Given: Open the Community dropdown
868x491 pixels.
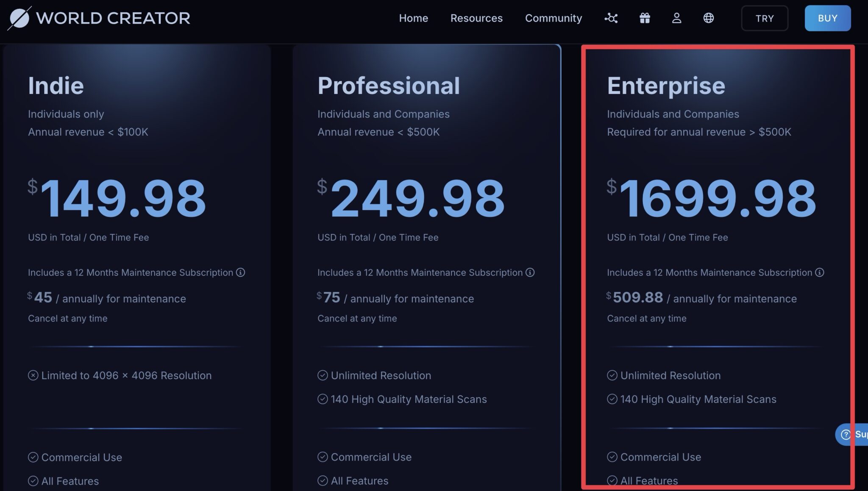Looking at the screenshot, I should coord(553,18).
